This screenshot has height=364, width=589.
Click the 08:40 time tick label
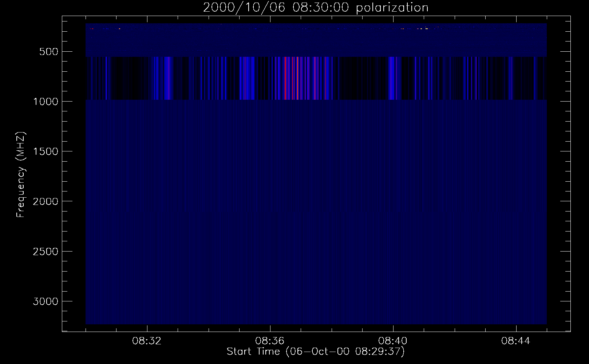pos(393,341)
